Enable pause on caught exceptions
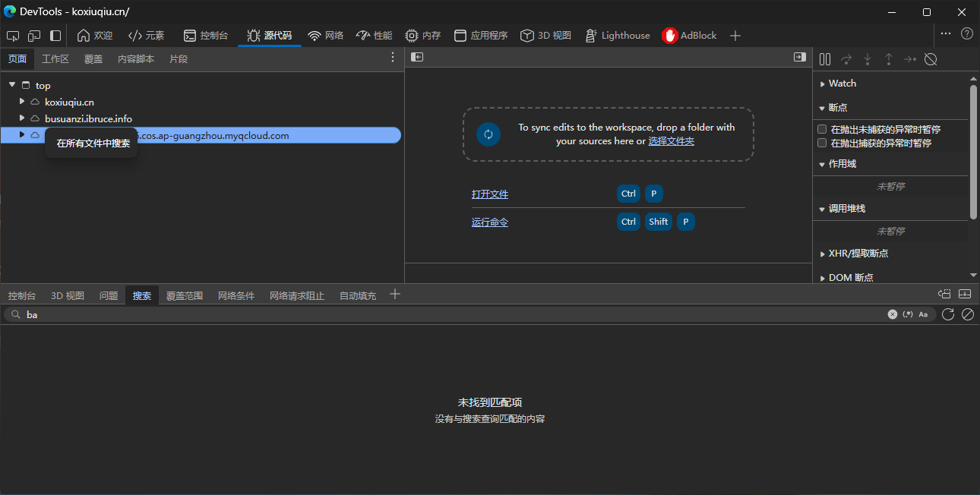 coord(822,143)
